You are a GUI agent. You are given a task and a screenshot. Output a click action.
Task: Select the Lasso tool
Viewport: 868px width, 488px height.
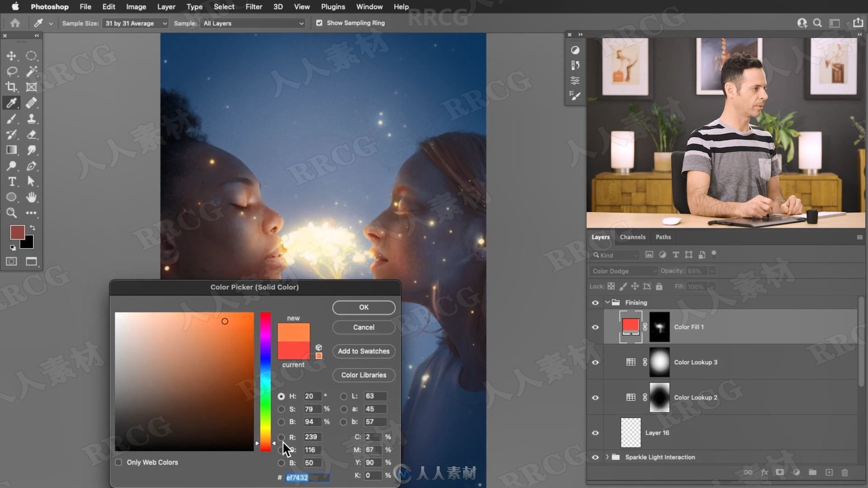[x=12, y=71]
